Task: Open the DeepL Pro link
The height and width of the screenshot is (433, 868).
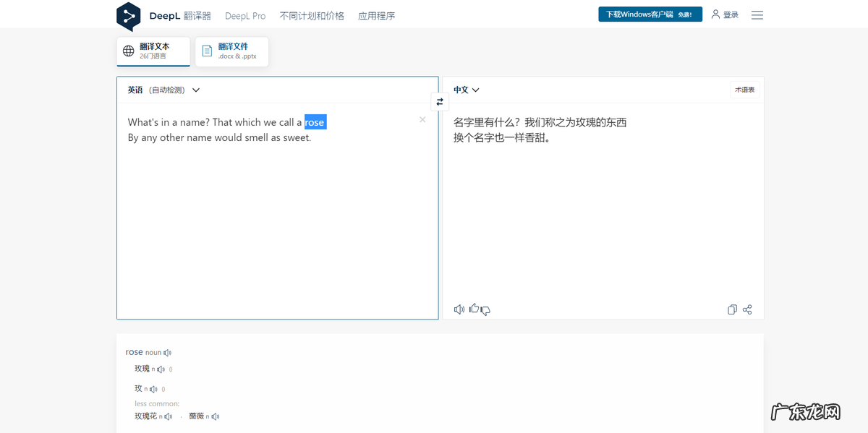Action: pyautogui.click(x=245, y=14)
